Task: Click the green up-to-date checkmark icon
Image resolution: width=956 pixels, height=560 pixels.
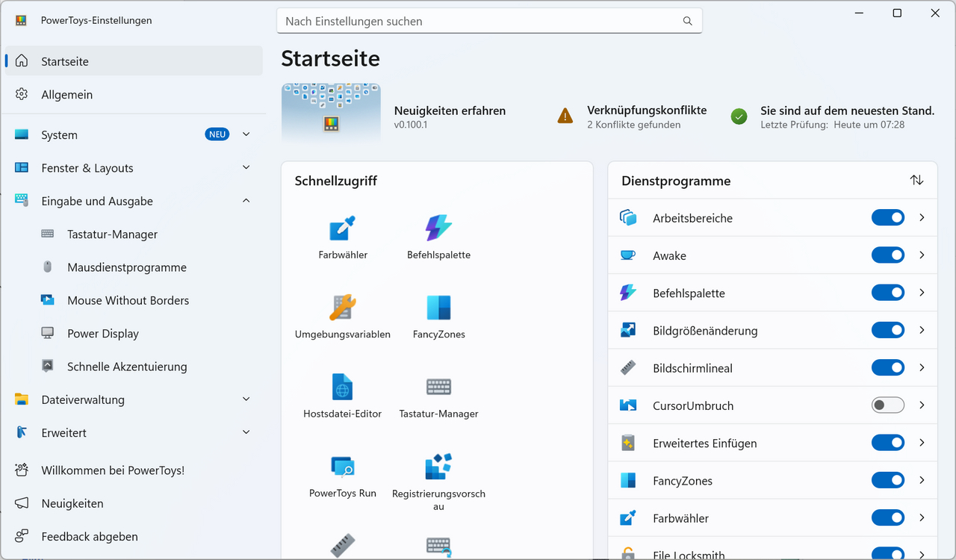Action: 739,116
